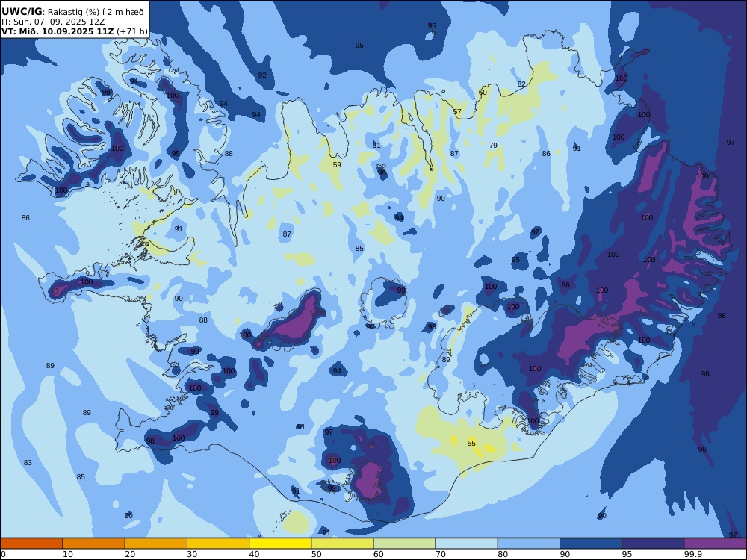This screenshot has height=560, width=747.
Task: Click valid time 'VT: Mið. 10.09.2025 11Z'
Action: (x=58, y=31)
